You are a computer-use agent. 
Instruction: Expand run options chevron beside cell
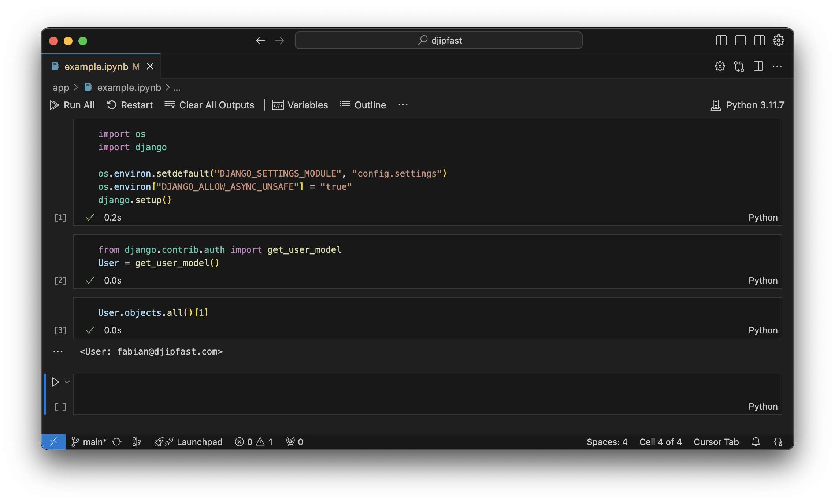67,382
